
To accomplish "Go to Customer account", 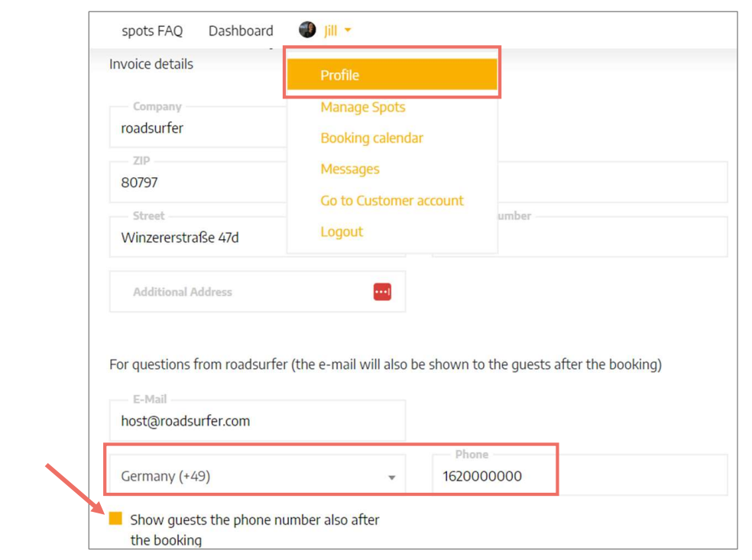I will 392,200.
